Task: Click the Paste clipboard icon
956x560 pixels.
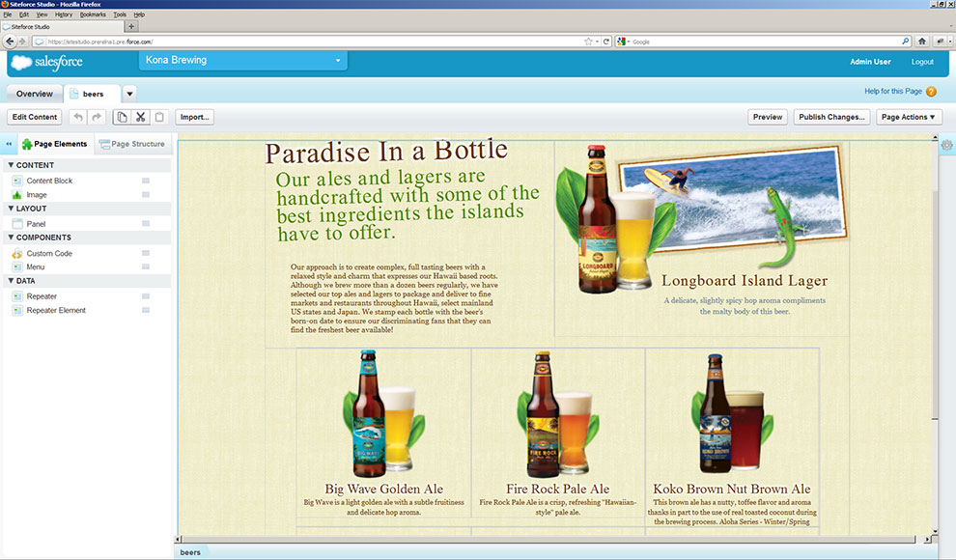Action: click(x=159, y=117)
